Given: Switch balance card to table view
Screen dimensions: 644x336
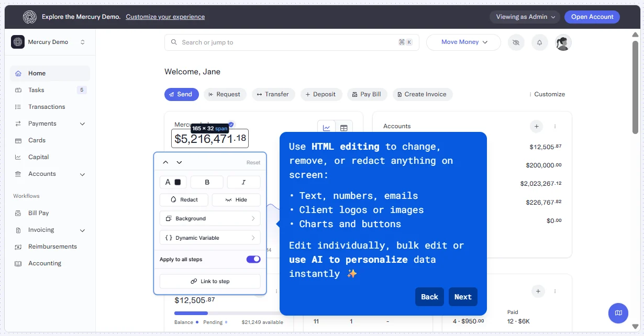Looking at the screenshot, I should pyautogui.click(x=344, y=128).
